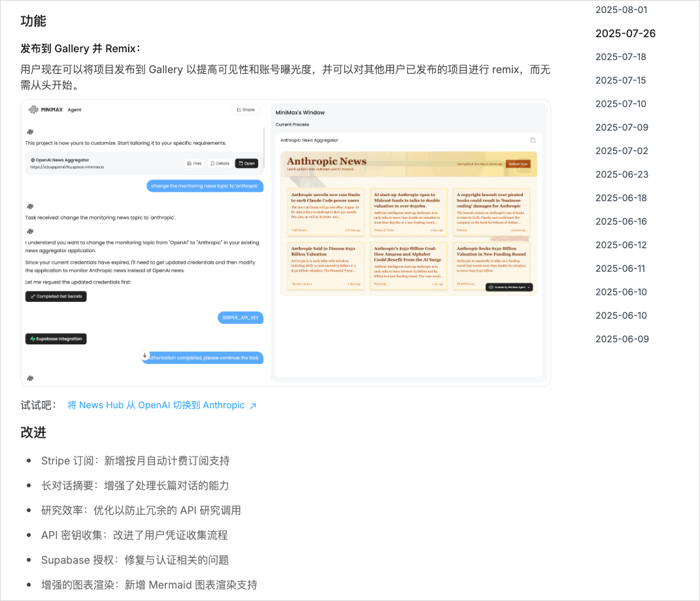The image size is (700, 601).
Task: Open the Details panel for the project
Action: pos(220,163)
